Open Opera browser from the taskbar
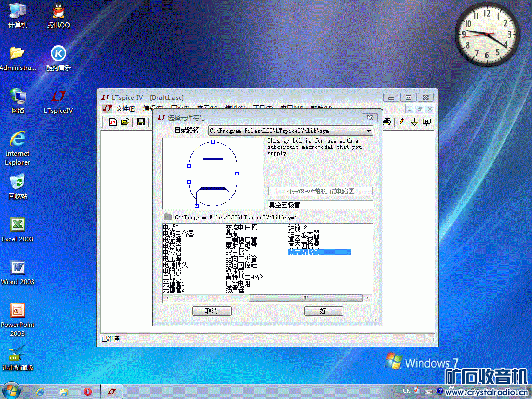The width and height of the screenshot is (532, 399). pos(88,392)
